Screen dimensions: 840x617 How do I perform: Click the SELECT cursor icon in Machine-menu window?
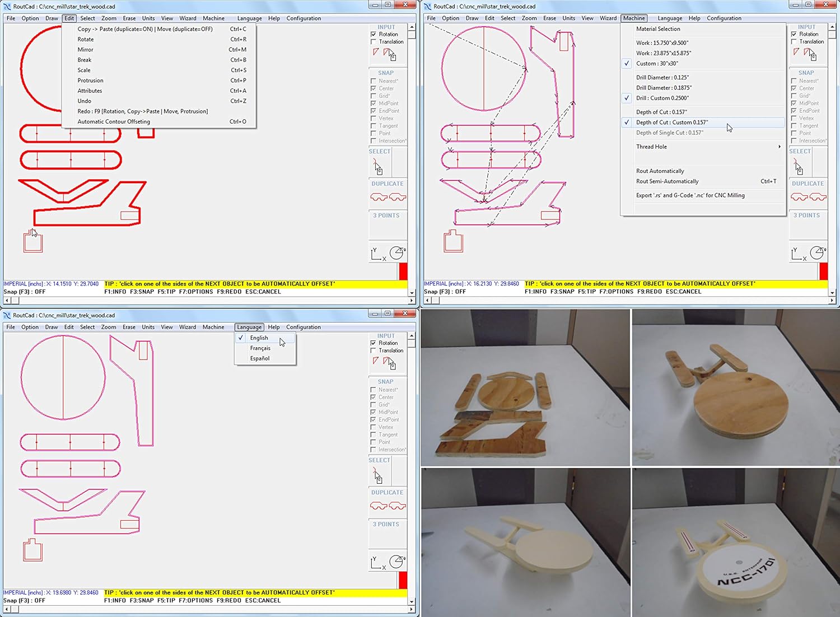(799, 166)
